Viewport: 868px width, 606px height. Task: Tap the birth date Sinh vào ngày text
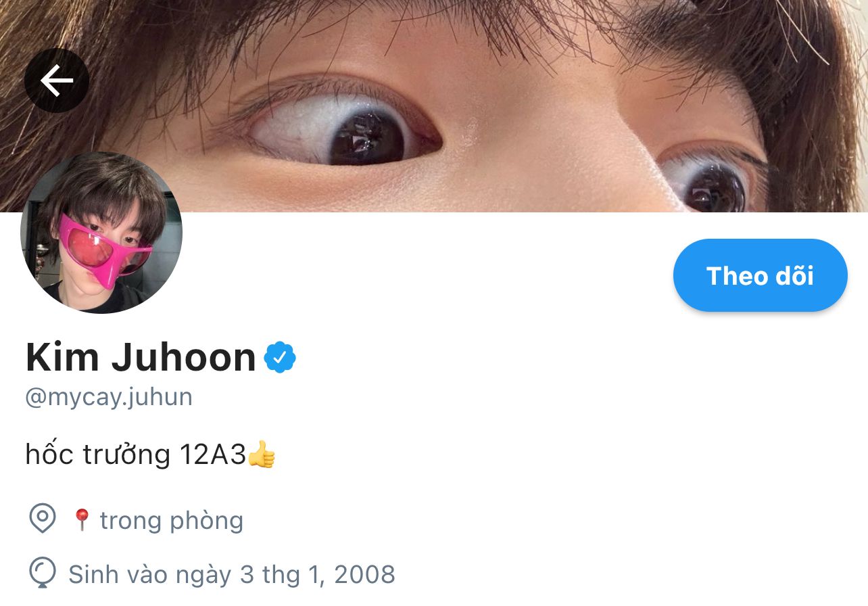(x=150, y=574)
